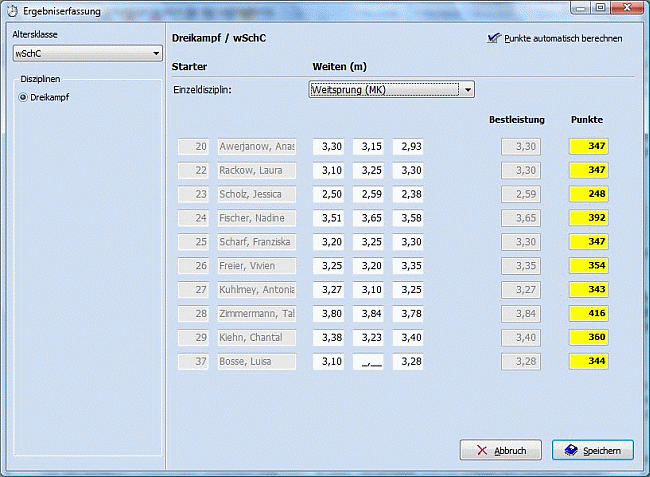Screen dimensions: 650x477
Task: Toggle Punkte automatisch berechnen checkbox
Action: click(x=492, y=39)
